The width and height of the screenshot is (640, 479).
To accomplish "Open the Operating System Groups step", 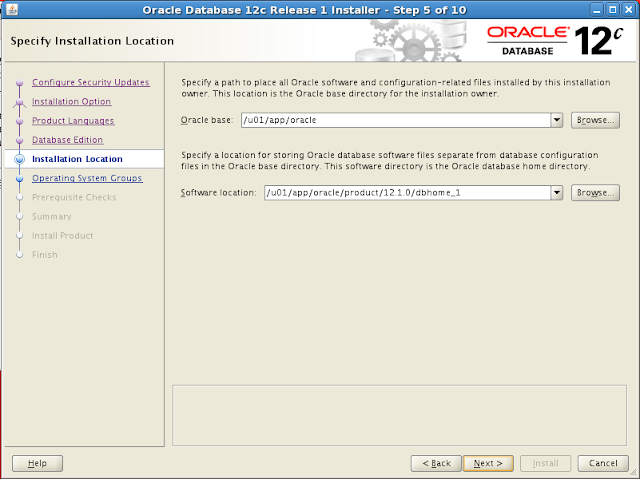I will (x=87, y=178).
